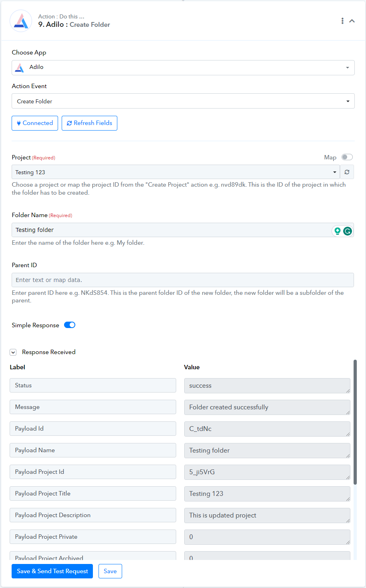Screen dimensions: 366x588
Task: Open the Action Event Create Folder dropdown
Action: point(183,101)
